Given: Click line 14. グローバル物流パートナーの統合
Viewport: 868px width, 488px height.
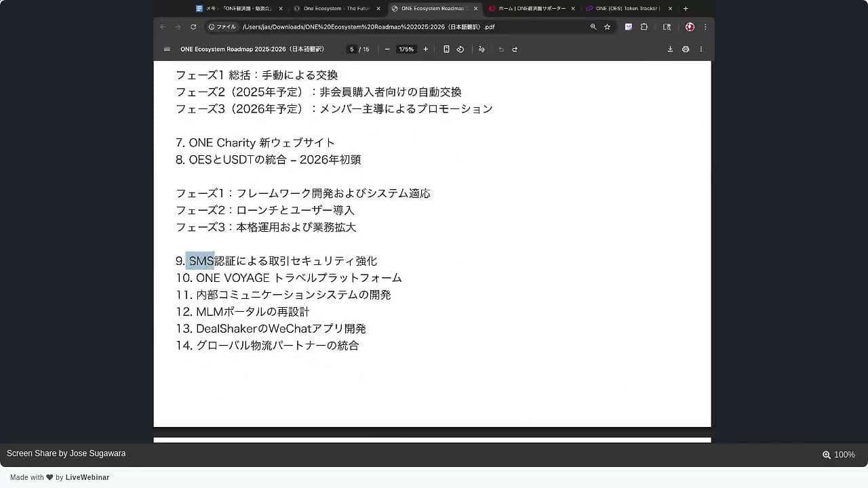Looking at the screenshot, I should [x=267, y=346].
